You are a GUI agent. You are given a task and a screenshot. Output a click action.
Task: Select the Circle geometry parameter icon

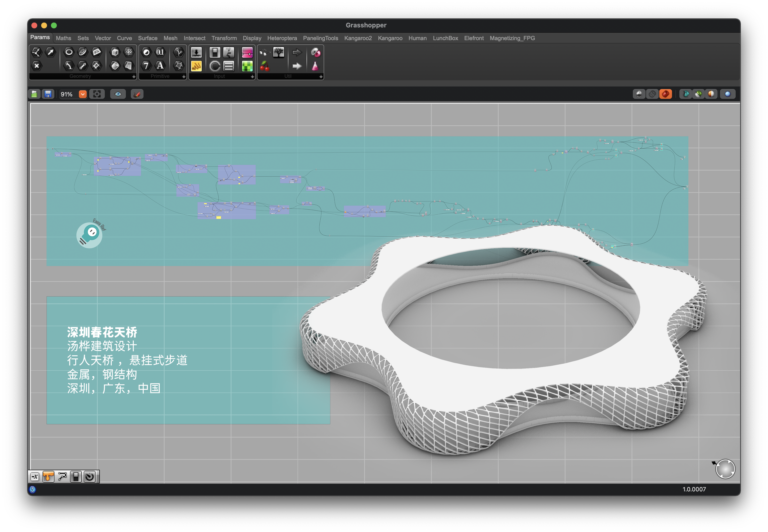(x=69, y=52)
